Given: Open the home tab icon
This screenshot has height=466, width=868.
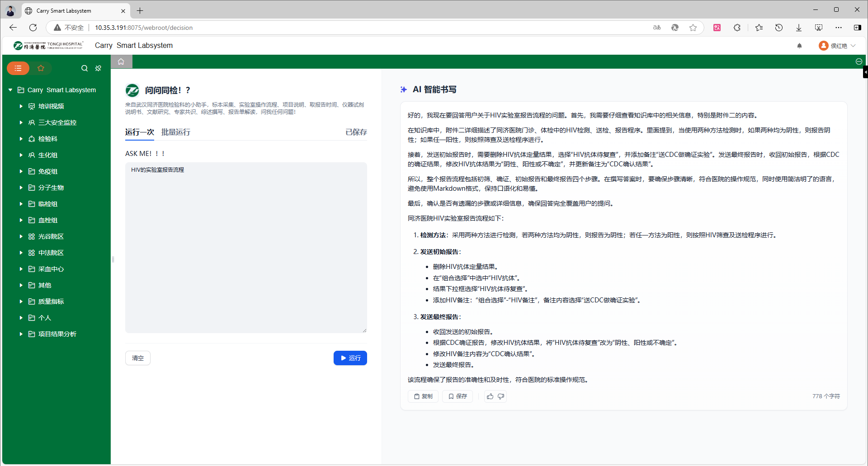Looking at the screenshot, I should [x=121, y=62].
